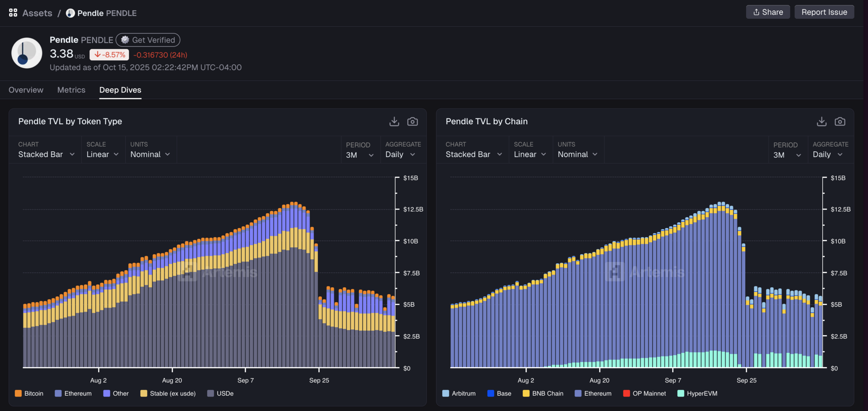Click the Get Verified badge
The height and width of the screenshot is (411, 868).
[x=148, y=40]
